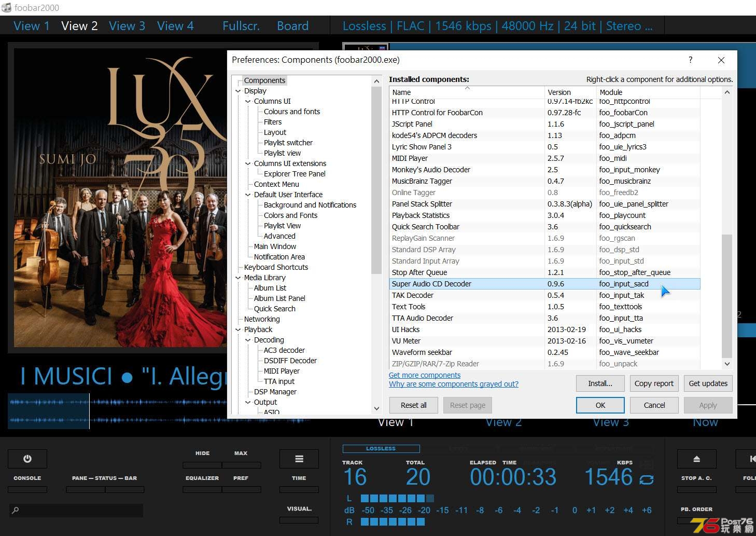Switch to View 3 top tab
The height and width of the screenshot is (536, 756).
[127, 26]
